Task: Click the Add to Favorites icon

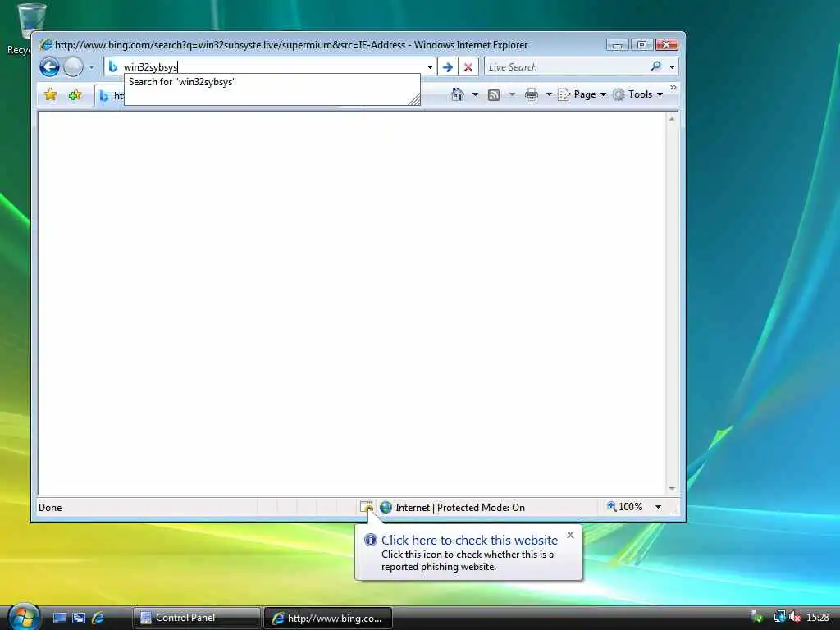Action: pyautogui.click(x=75, y=95)
